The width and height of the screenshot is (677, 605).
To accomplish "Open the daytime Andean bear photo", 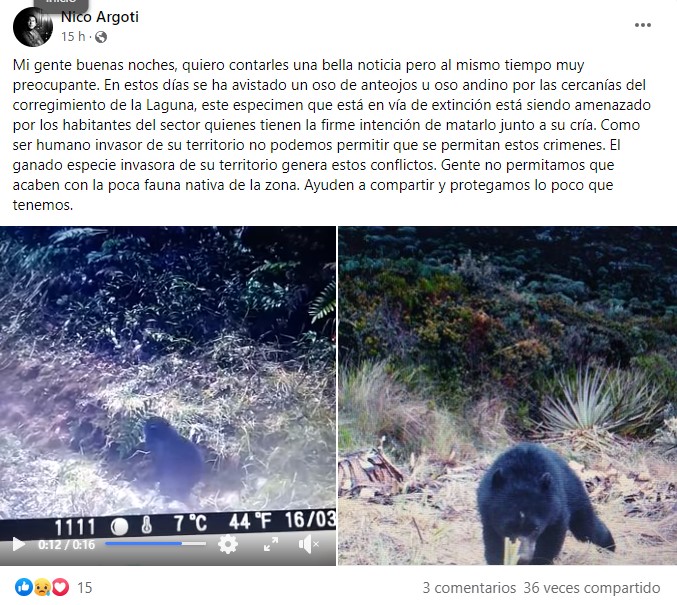I will tap(507, 395).
